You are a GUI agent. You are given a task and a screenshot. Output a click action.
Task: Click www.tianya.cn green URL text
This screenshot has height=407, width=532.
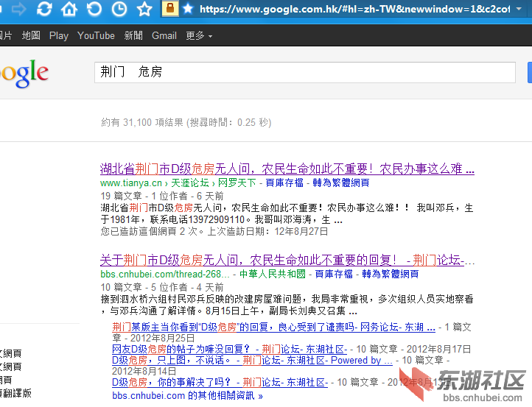point(131,183)
